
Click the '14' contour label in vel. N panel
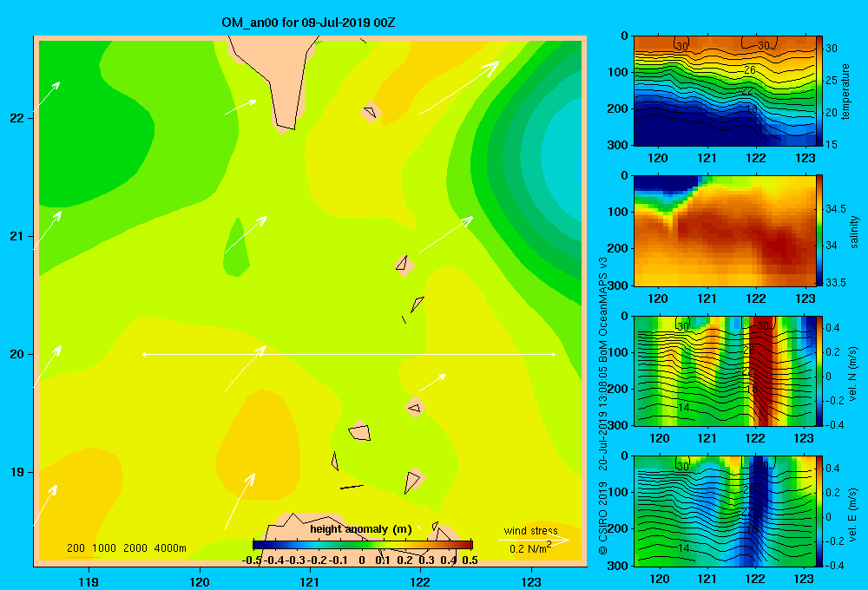tap(684, 408)
